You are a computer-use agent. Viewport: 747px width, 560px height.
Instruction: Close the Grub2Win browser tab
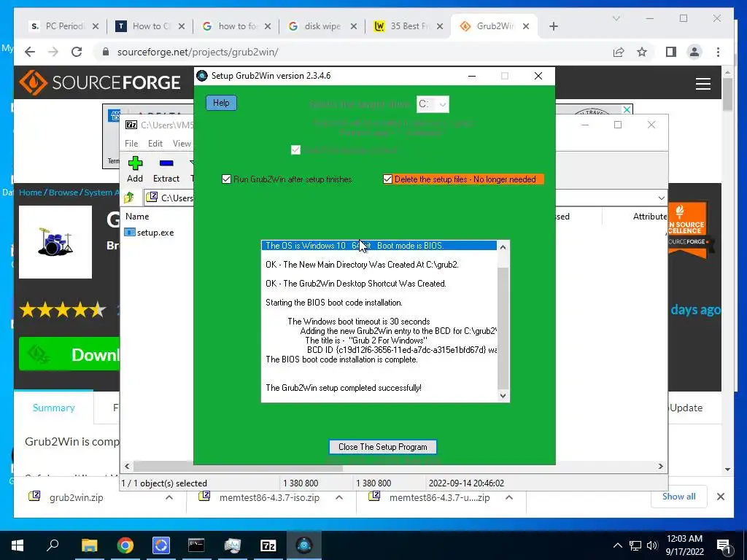526,26
